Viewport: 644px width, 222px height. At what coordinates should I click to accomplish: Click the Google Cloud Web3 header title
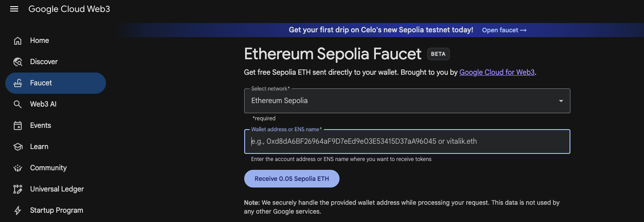(69, 9)
